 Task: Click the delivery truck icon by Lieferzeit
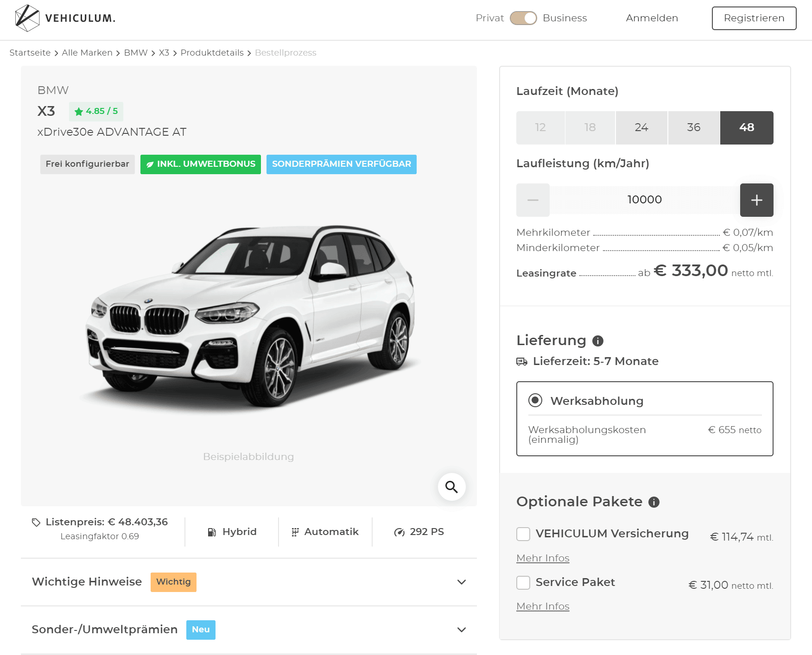[x=522, y=362]
